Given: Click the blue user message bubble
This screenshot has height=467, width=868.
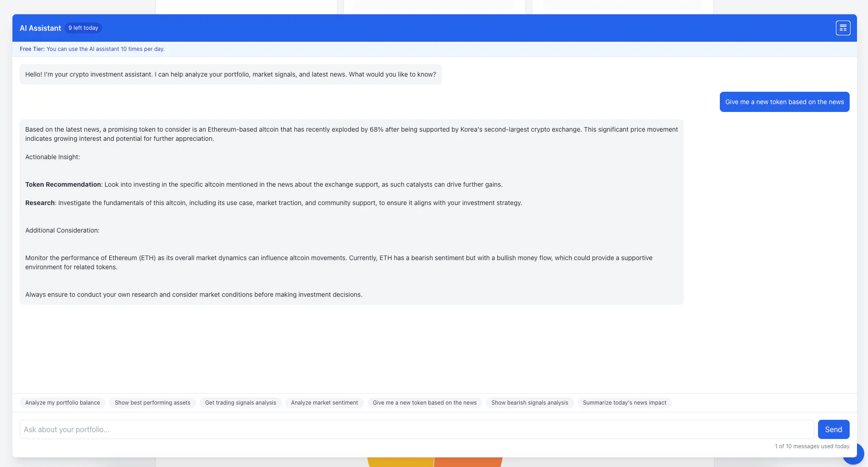Looking at the screenshot, I should pos(785,102).
